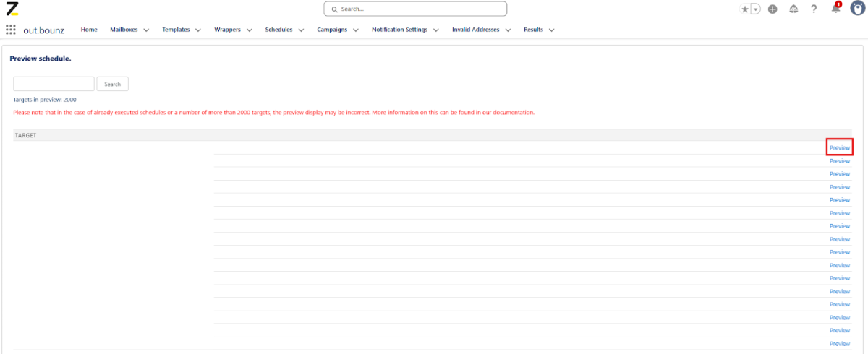The width and height of the screenshot is (868, 354).
Task: Open the Templates tab
Action: (x=176, y=30)
